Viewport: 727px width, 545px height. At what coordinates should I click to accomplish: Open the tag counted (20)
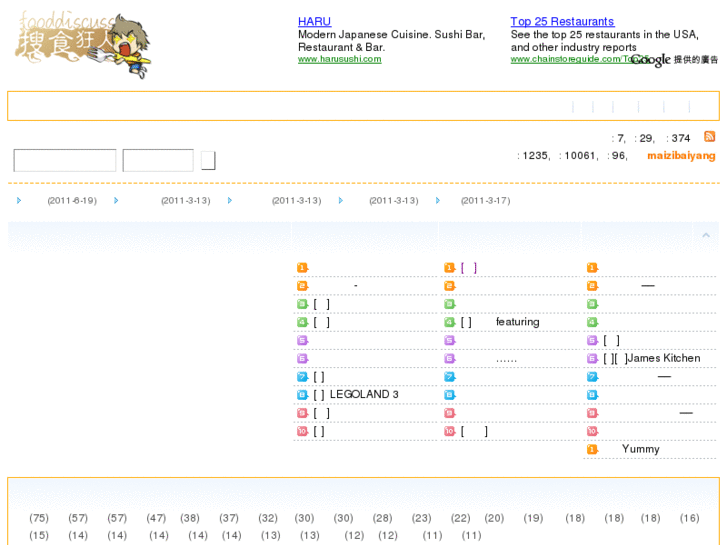coord(494,518)
